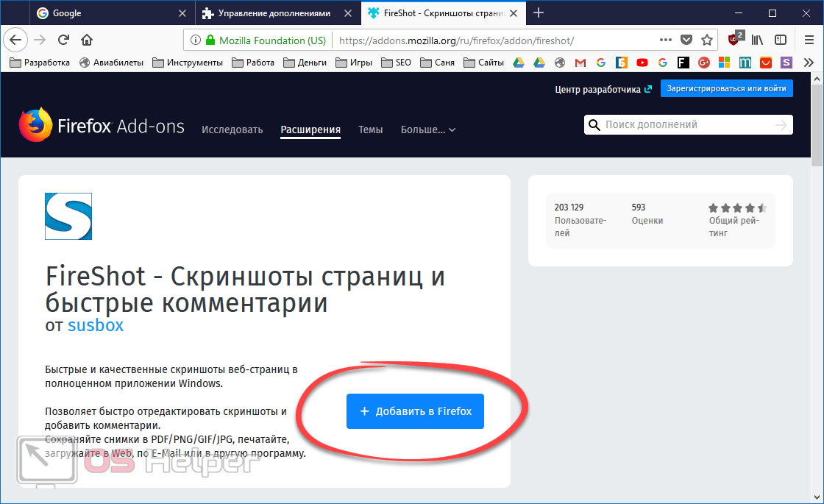824x504 pixels.
Task: Click Зарегистрироваться или войти button
Action: [727, 88]
